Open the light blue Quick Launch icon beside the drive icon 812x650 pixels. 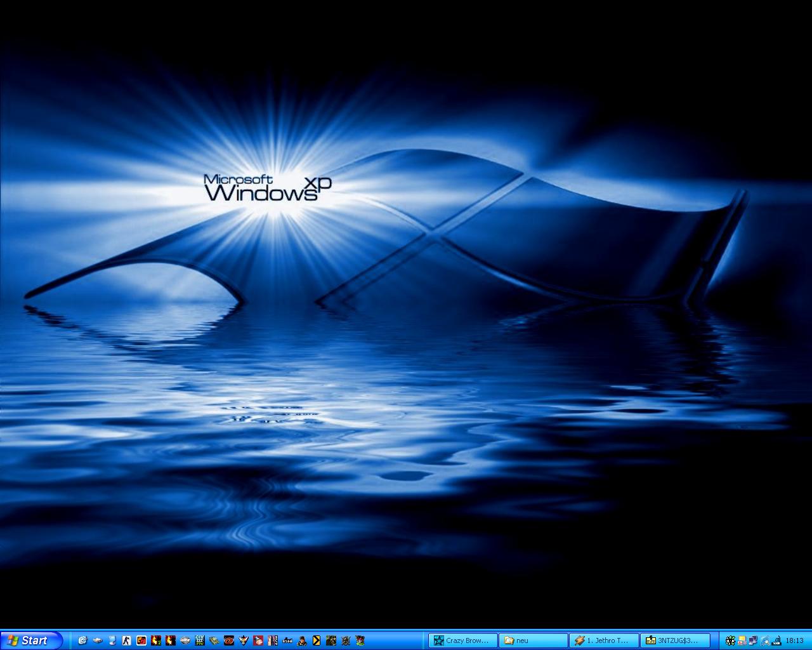point(112,640)
